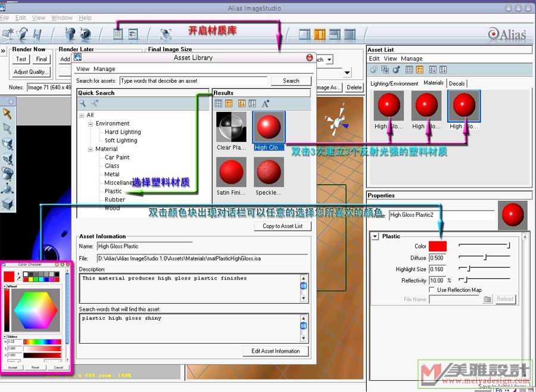536x392 pixels.
Task: Click the Diffuse value field 0.500
Action: tap(438, 258)
